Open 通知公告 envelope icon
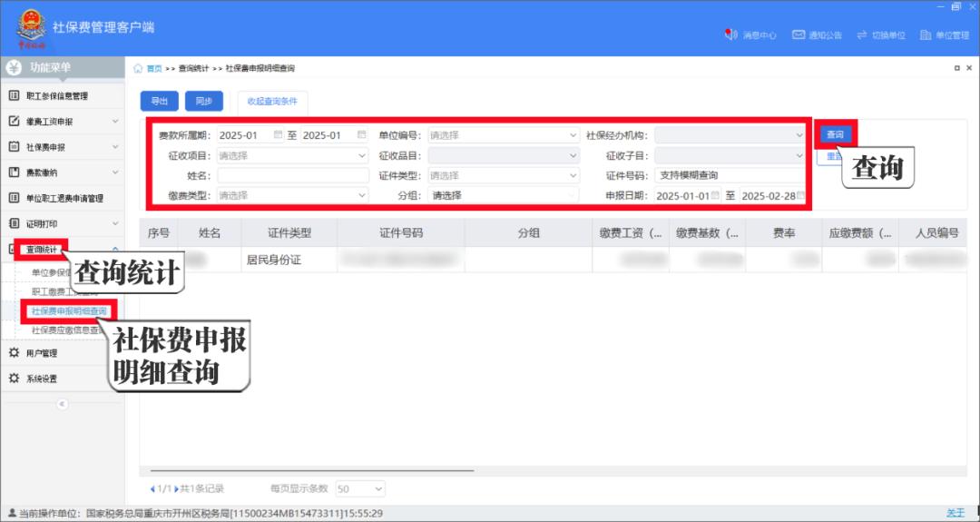Viewport: 980px width, 522px height. (799, 34)
